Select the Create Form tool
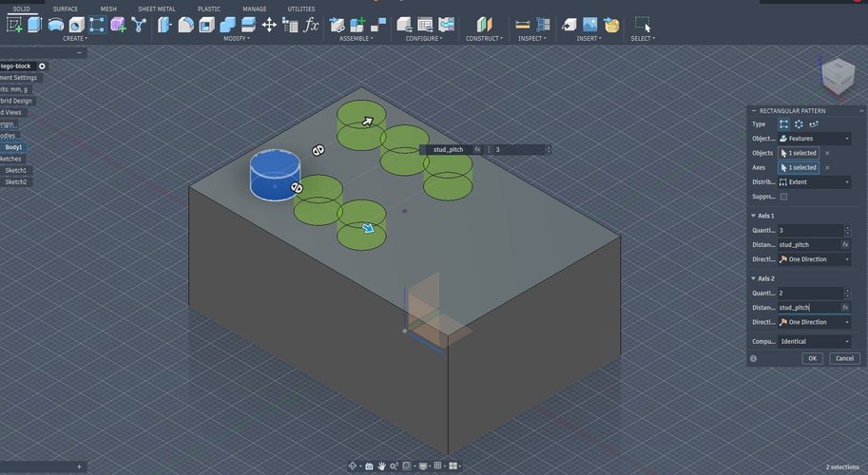The width and height of the screenshot is (868, 475). click(x=118, y=25)
